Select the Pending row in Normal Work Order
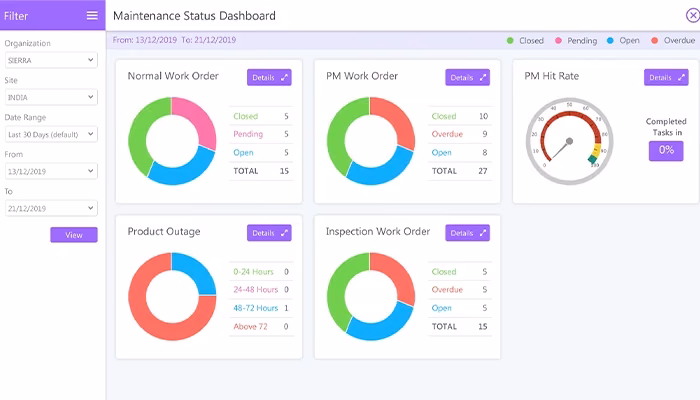700x400 pixels. click(x=261, y=134)
